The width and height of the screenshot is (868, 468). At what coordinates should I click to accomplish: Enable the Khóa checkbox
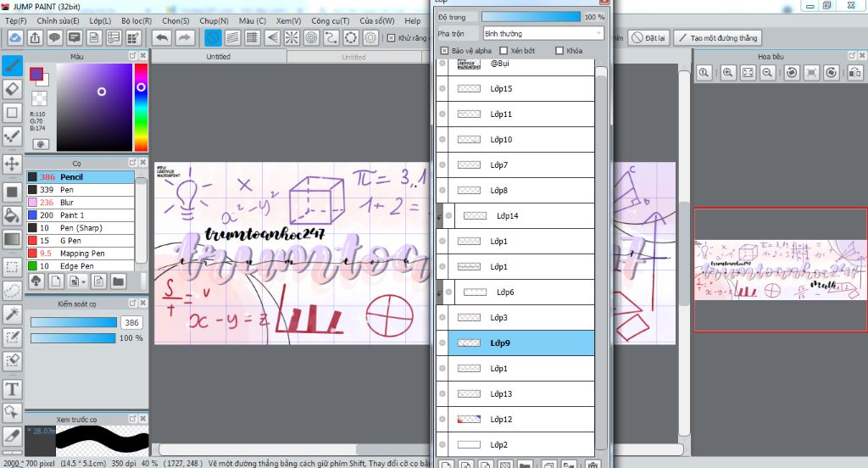[x=559, y=50]
